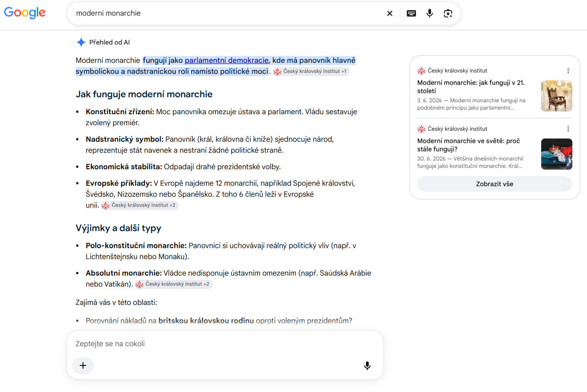Image resolution: width=587 pixels, height=392 pixels.
Task: Click the Ekonomická stabilita bullet text
Action: click(x=183, y=167)
